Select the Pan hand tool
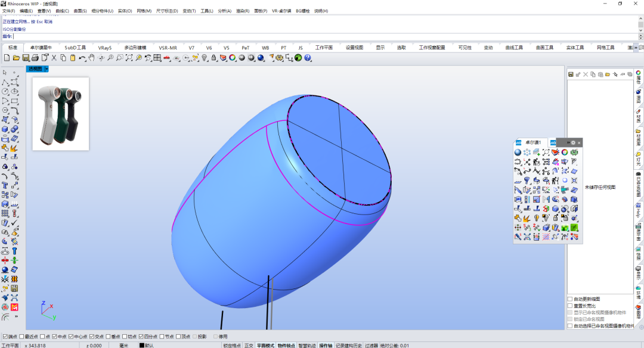This screenshot has height=348, width=644. [x=91, y=58]
